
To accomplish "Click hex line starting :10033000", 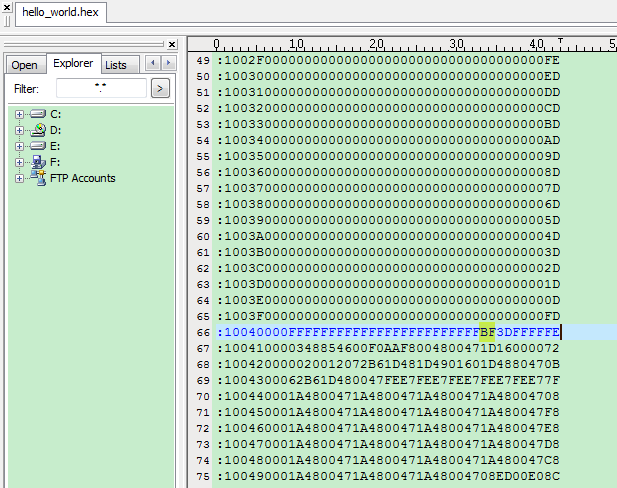I will click(388, 124).
